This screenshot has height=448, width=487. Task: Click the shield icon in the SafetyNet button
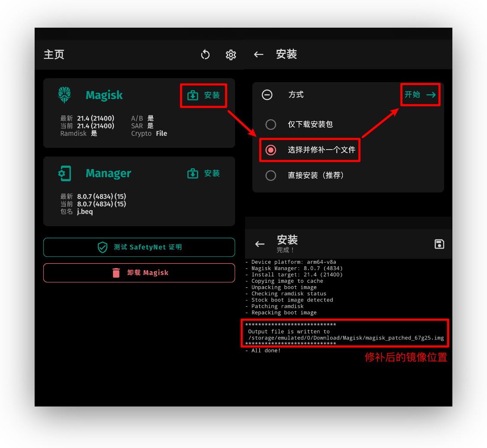103,247
